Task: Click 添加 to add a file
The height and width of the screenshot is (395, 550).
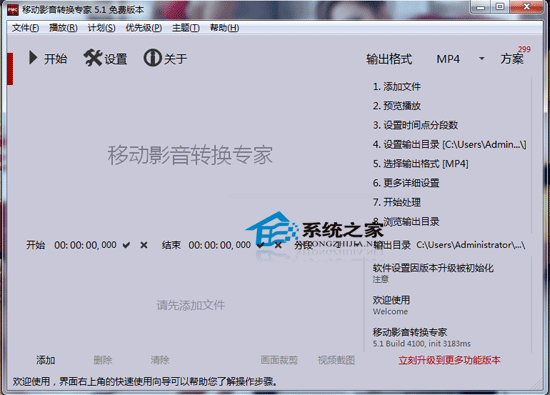Action: 46,360
